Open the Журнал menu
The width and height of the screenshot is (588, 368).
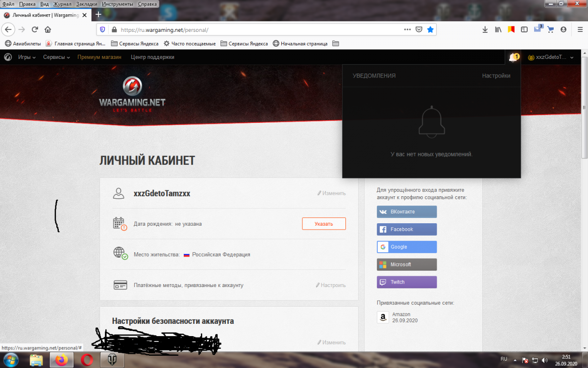[63, 3]
